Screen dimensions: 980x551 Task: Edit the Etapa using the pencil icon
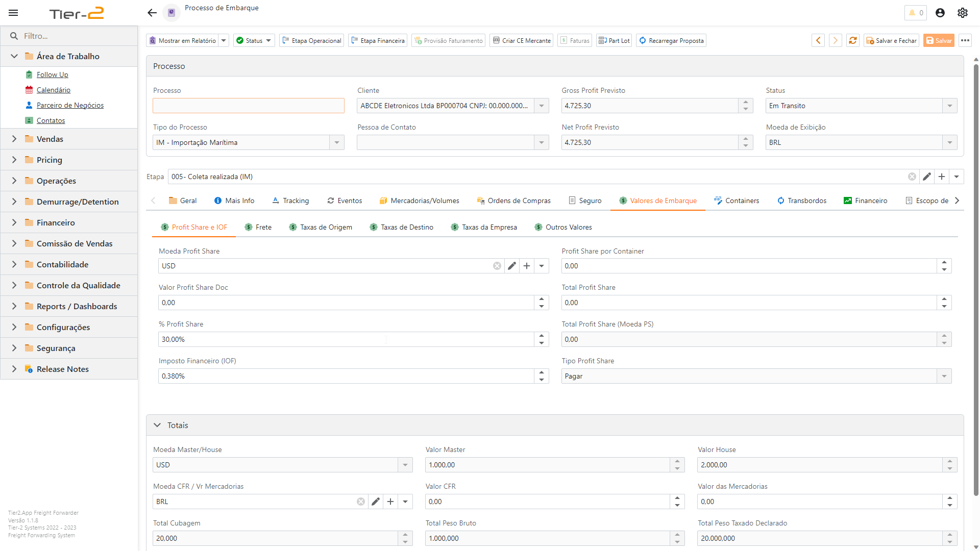click(x=927, y=177)
